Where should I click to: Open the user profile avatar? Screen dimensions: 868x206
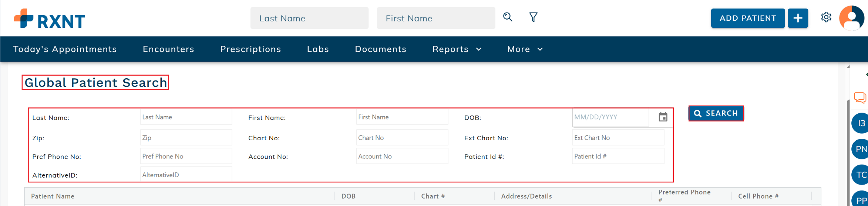coord(852,18)
